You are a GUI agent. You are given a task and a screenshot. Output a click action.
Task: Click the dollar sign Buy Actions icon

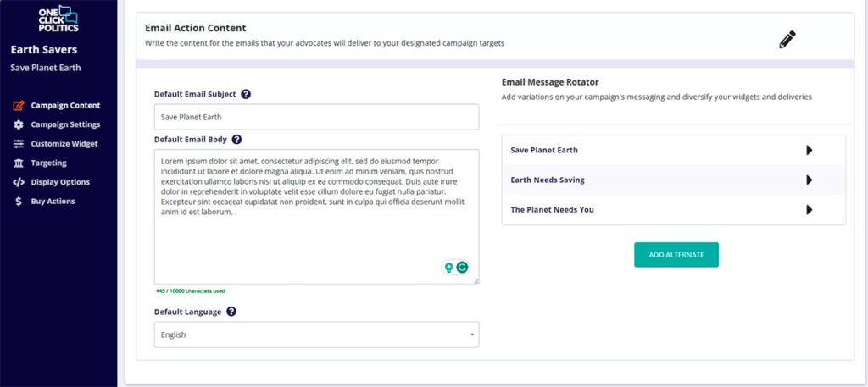[19, 201]
